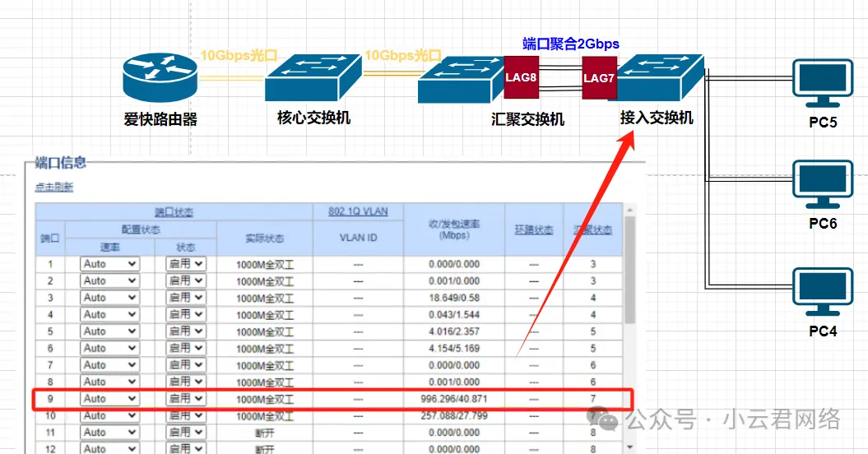Image resolution: width=868 pixels, height=454 pixels.
Task: Click the 汇聚状态 column header link
Action: [x=592, y=229]
